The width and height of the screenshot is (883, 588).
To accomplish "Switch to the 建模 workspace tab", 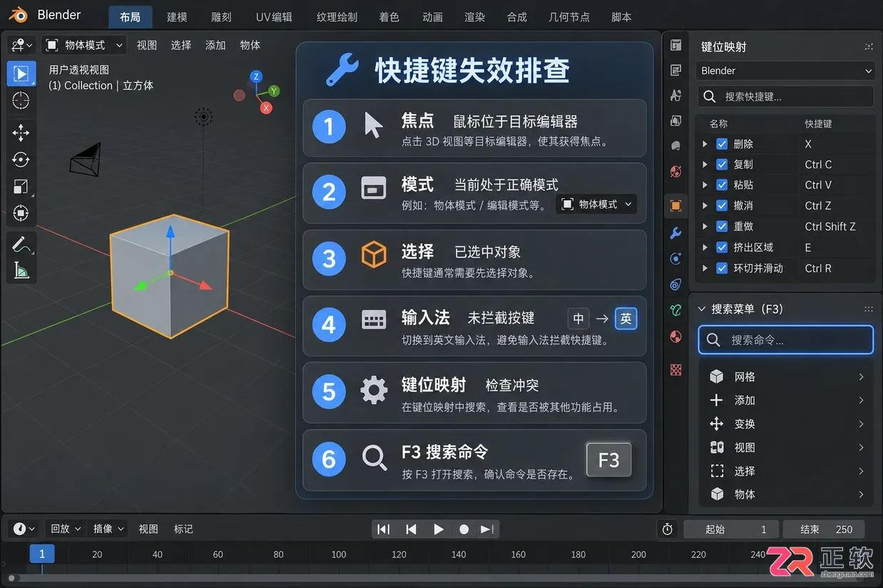I will click(x=177, y=16).
